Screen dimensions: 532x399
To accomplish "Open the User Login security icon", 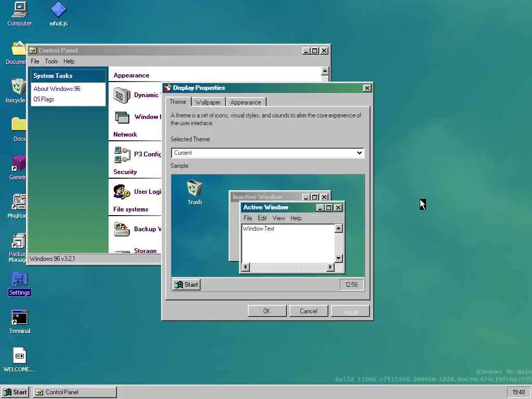I will (122, 192).
